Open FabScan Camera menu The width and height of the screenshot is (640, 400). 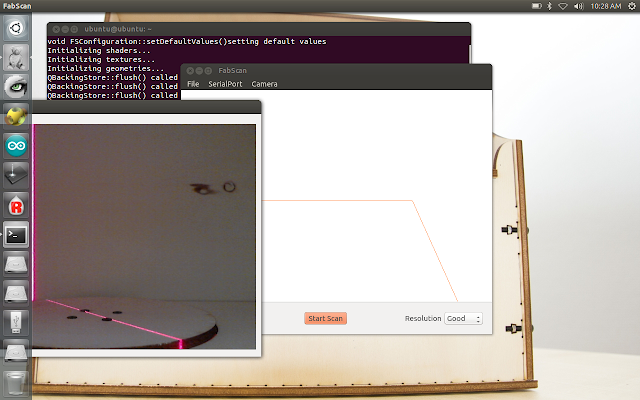coord(264,84)
